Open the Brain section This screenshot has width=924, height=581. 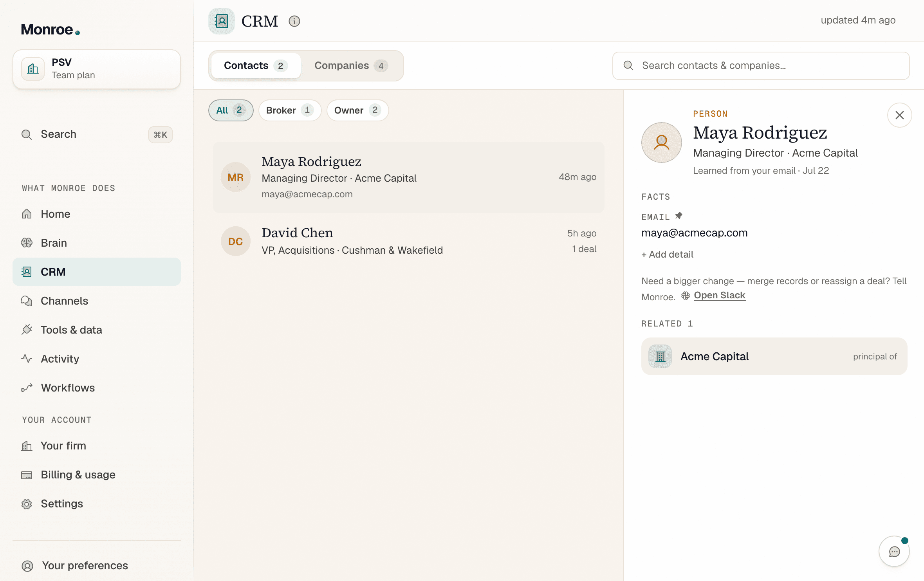pos(97,243)
